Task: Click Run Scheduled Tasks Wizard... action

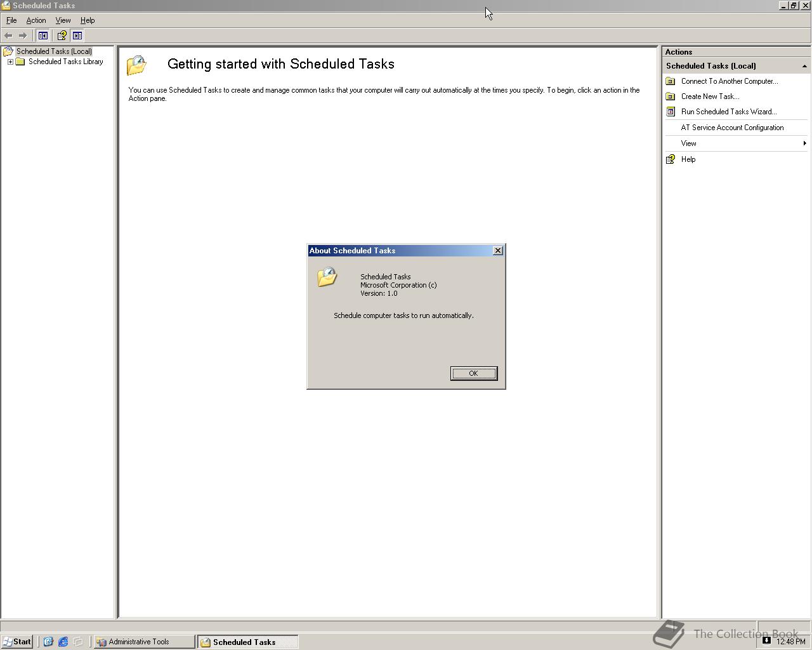Action: click(x=729, y=112)
